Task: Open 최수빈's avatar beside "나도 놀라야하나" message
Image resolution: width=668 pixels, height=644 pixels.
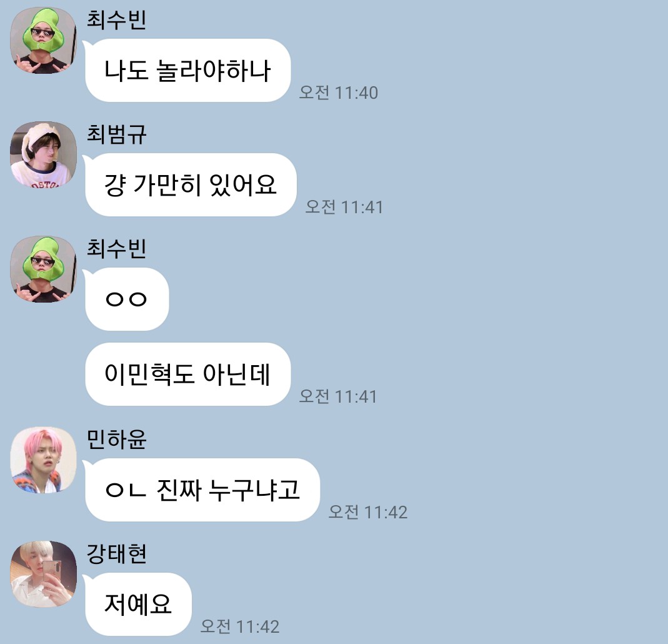Action: pyautogui.click(x=43, y=41)
